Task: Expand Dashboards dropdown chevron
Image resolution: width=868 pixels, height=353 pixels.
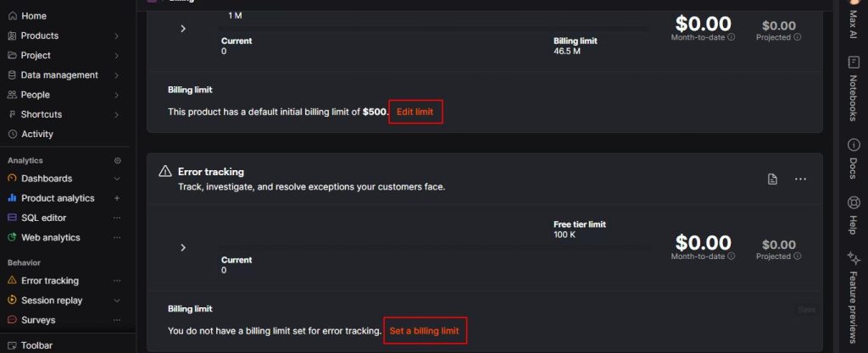Action: click(117, 179)
